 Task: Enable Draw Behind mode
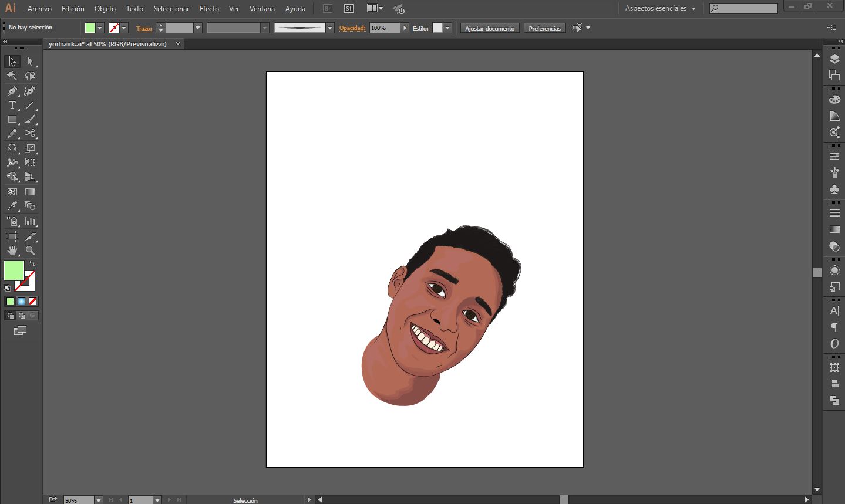(x=21, y=316)
